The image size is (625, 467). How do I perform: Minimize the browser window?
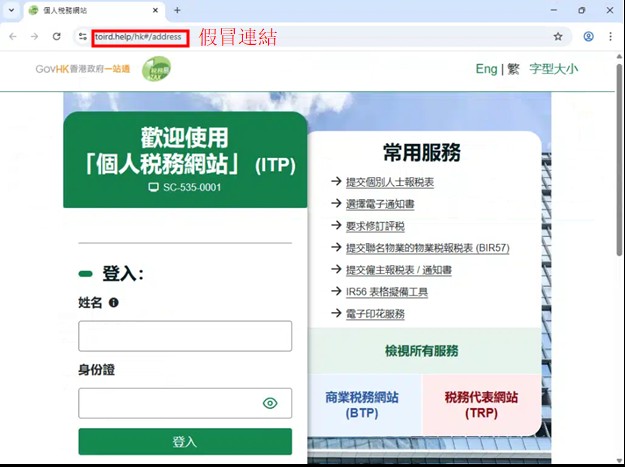point(554,10)
